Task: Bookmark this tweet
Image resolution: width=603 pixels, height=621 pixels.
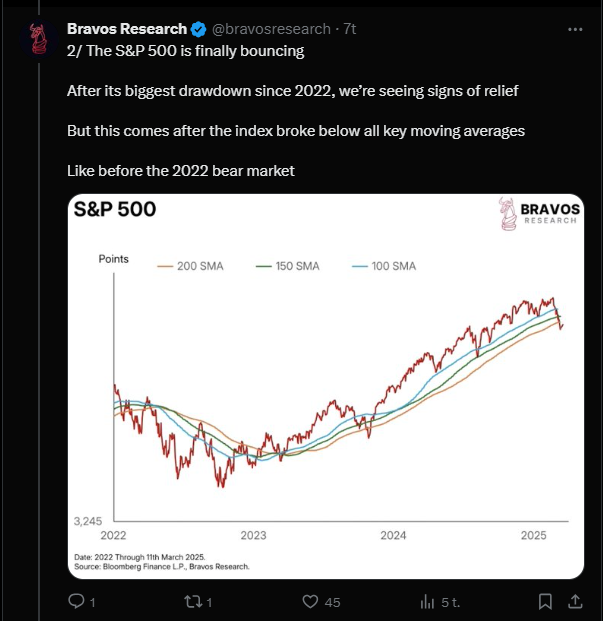Action: click(545, 602)
